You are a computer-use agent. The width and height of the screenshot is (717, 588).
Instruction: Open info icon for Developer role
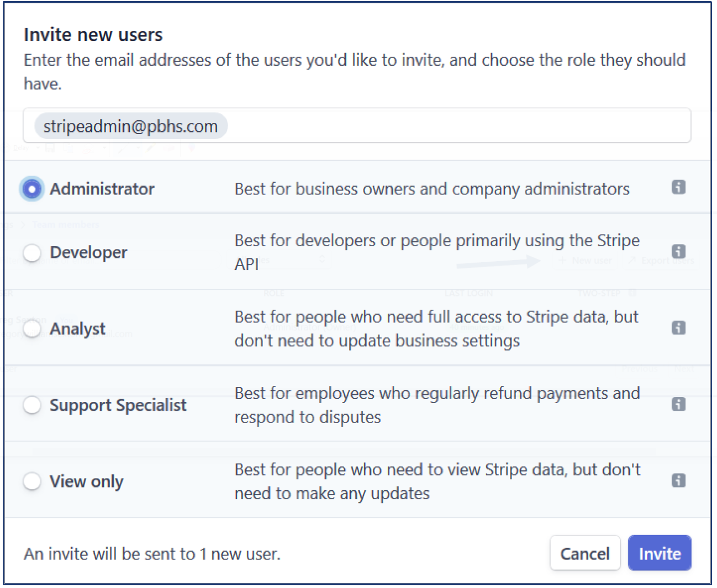(x=678, y=252)
